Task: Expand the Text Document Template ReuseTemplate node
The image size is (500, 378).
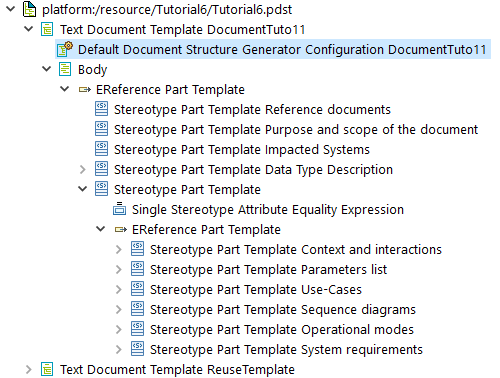Action: (x=29, y=369)
